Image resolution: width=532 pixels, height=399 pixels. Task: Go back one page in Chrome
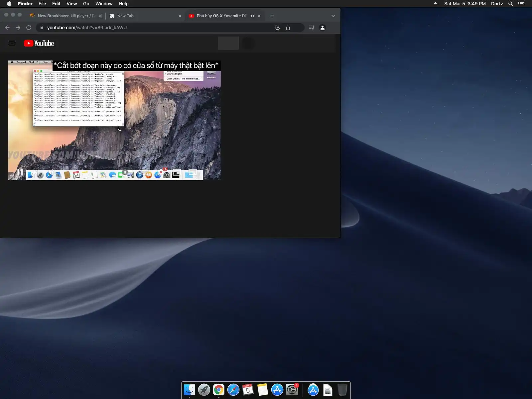(x=7, y=28)
